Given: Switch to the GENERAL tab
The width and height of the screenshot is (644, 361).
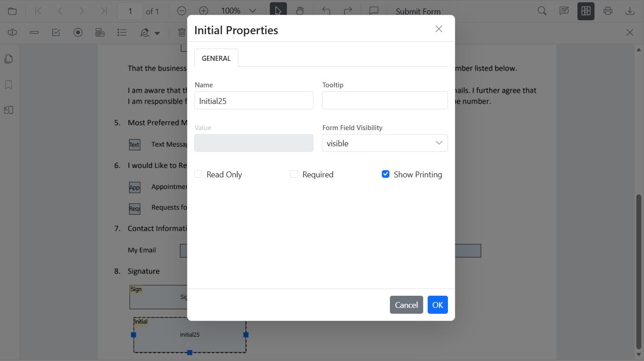Looking at the screenshot, I should click(216, 58).
